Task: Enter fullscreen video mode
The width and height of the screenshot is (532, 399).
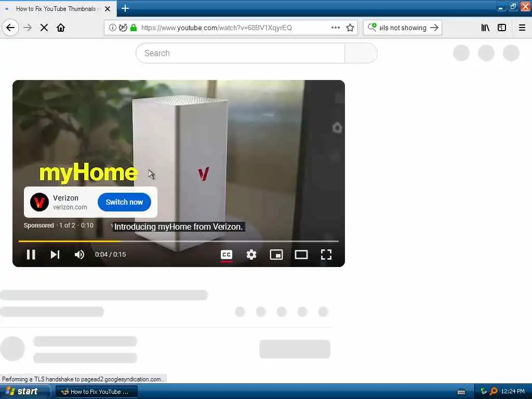Action: point(326,255)
